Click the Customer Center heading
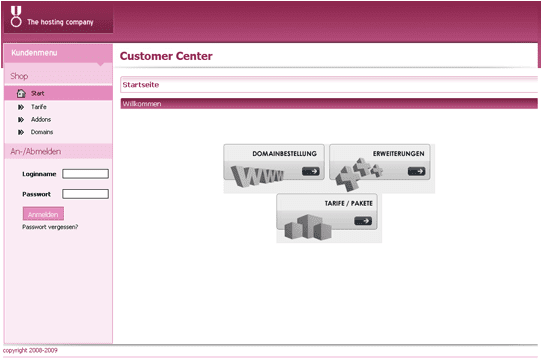Viewport: 542px width, 361px height. [x=166, y=56]
